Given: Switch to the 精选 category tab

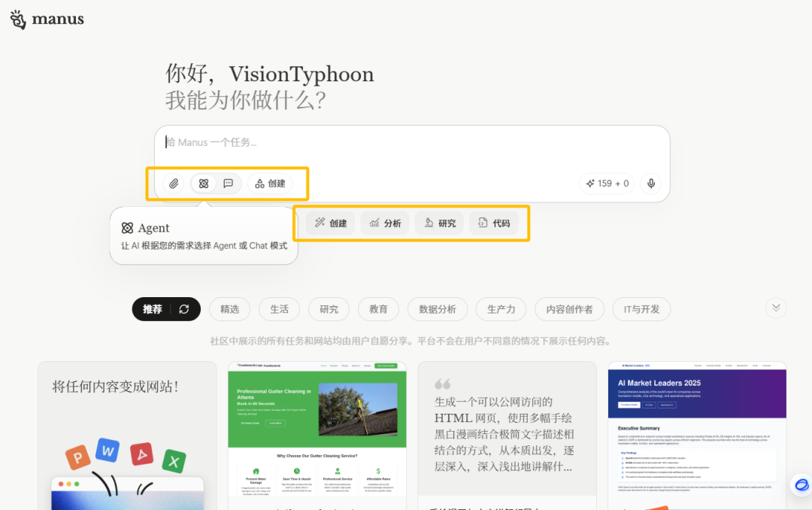Looking at the screenshot, I should tap(230, 309).
